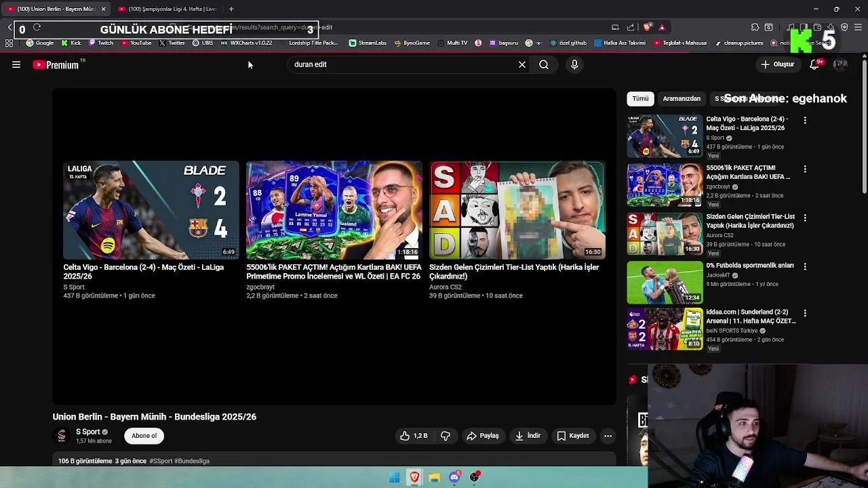Save video to playlist with Kaydet
868x488 pixels.
pos(573,436)
